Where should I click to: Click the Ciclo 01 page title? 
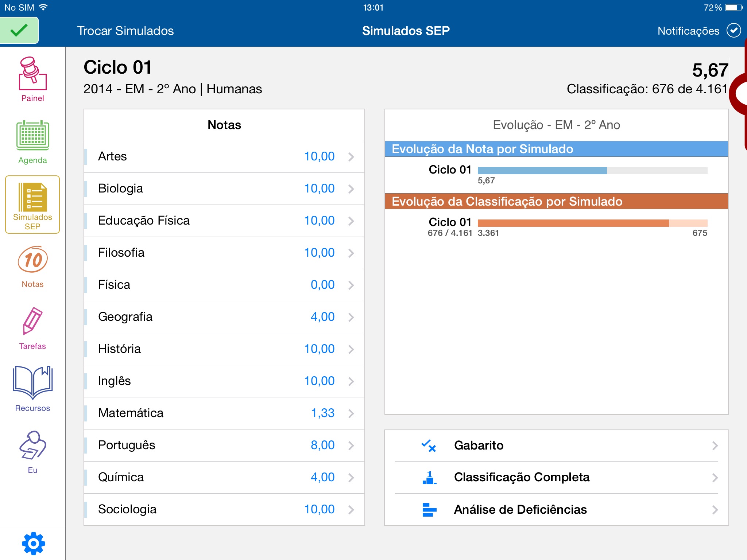click(x=117, y=67)
